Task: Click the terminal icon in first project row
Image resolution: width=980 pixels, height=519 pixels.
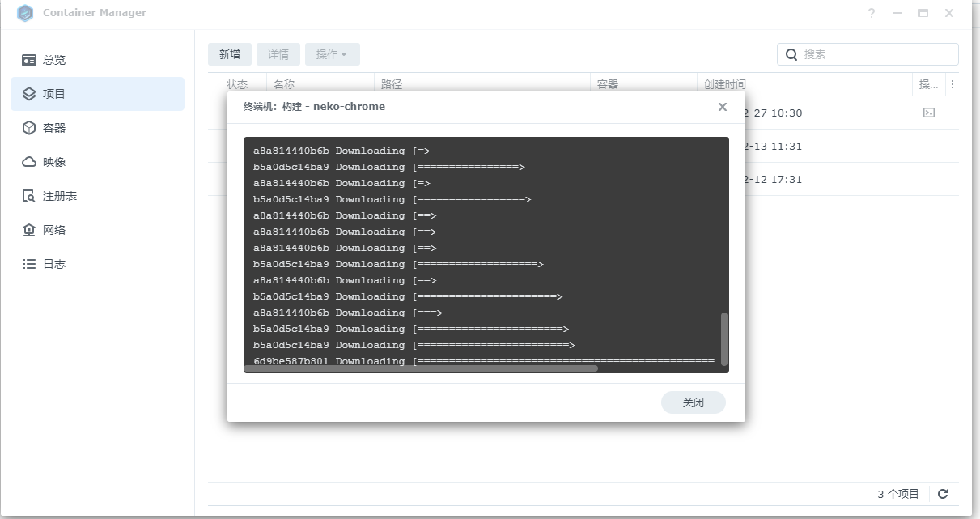Action: [929, 113]
